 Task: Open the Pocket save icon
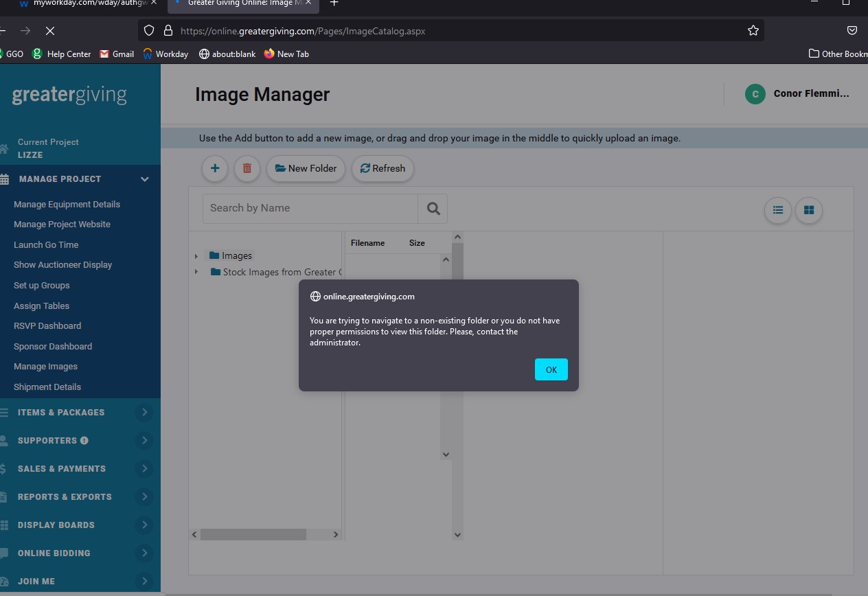[x=852, y=31]
